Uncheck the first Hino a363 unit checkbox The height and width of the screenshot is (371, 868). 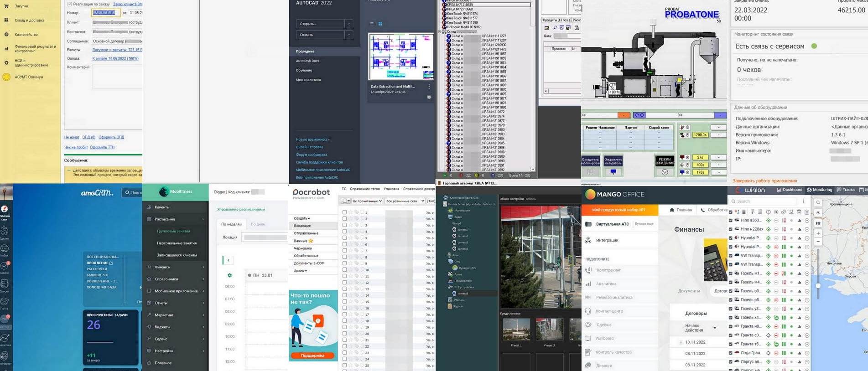pyautogui.click(x=731, y=221)
